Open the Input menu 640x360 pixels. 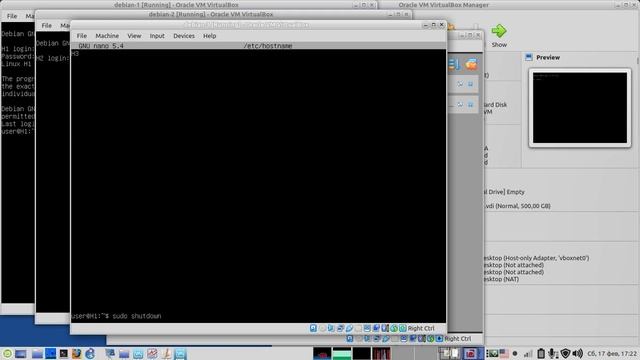point(157,36)
